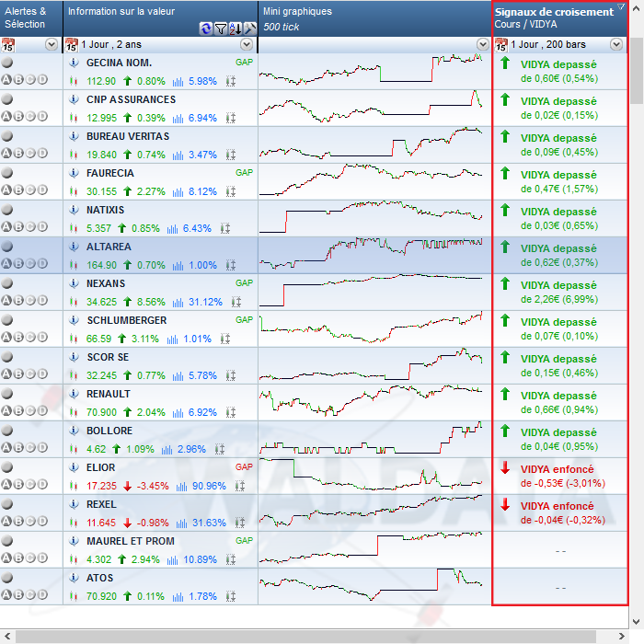The width and height of the screenshot is (644, 644).
Task: Click candlestick chart icon for RENAULT
Action: click(x=74, y=412)
